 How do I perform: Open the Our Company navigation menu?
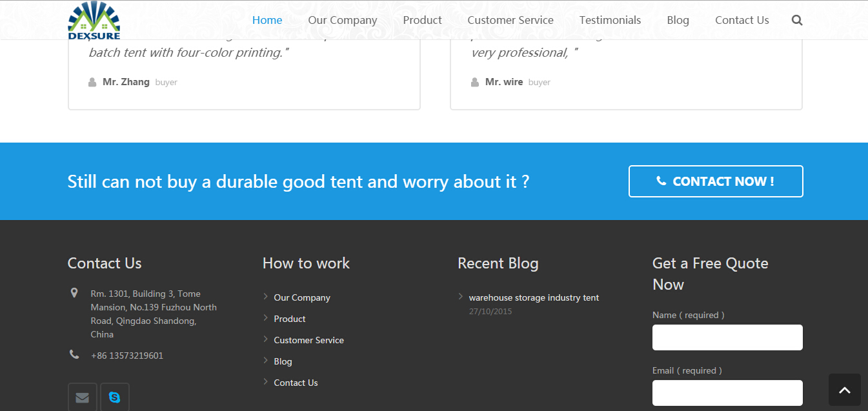(x=343, y=20)
